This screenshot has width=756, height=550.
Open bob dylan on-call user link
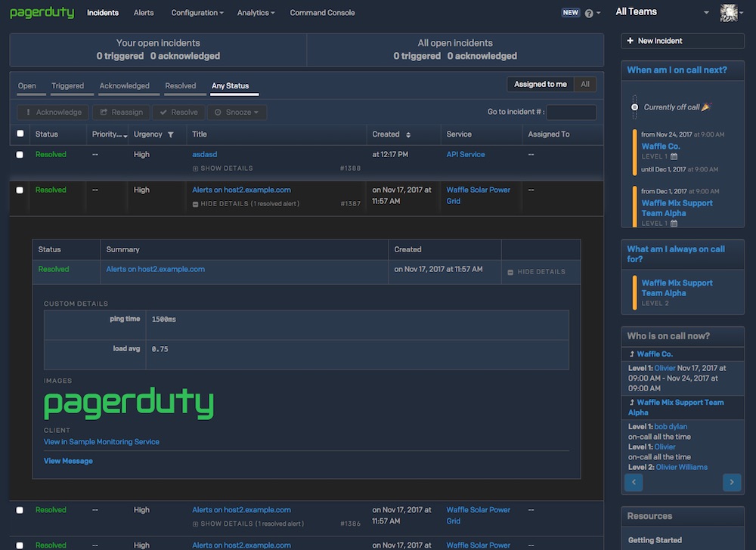click(x=671, y=427)
